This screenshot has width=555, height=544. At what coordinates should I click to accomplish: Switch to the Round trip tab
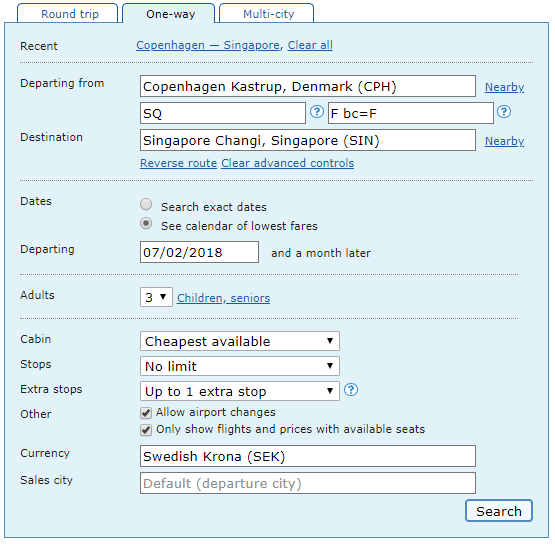(68, 13)
